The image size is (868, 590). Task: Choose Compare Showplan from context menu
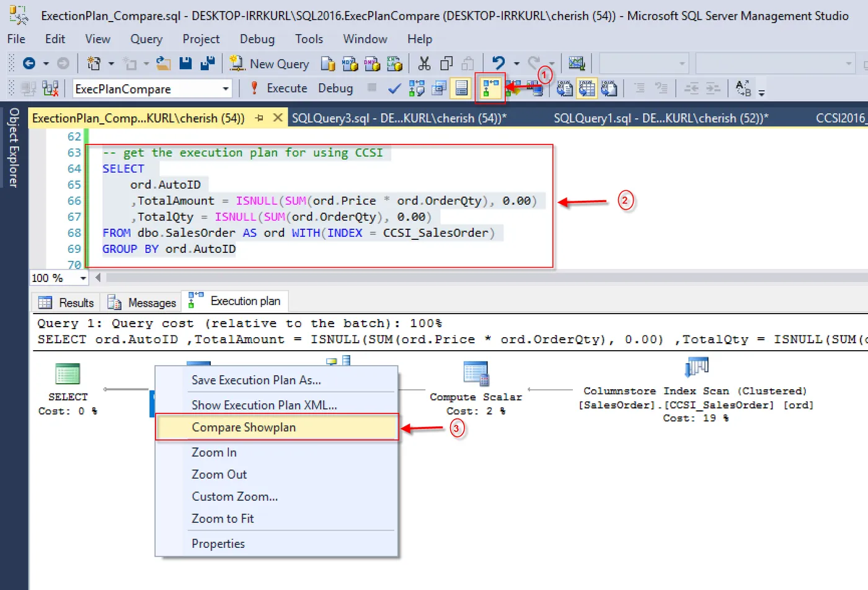(276, 428)
